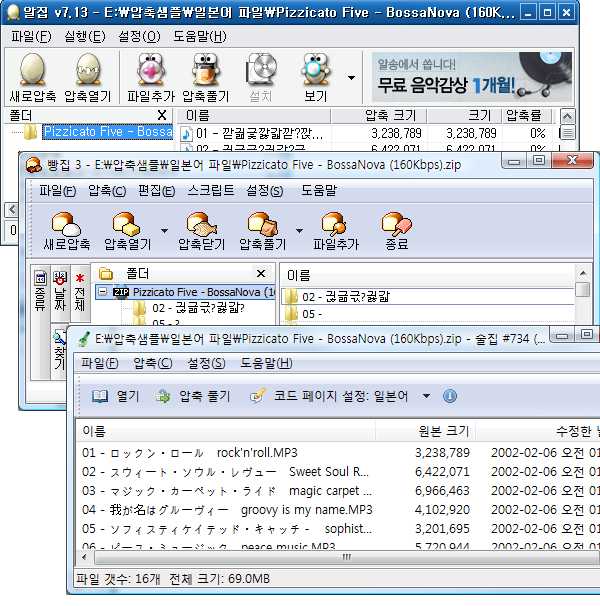
Task: Click left scroll arrow in 술집 list
Action: [x=84, y=558]
